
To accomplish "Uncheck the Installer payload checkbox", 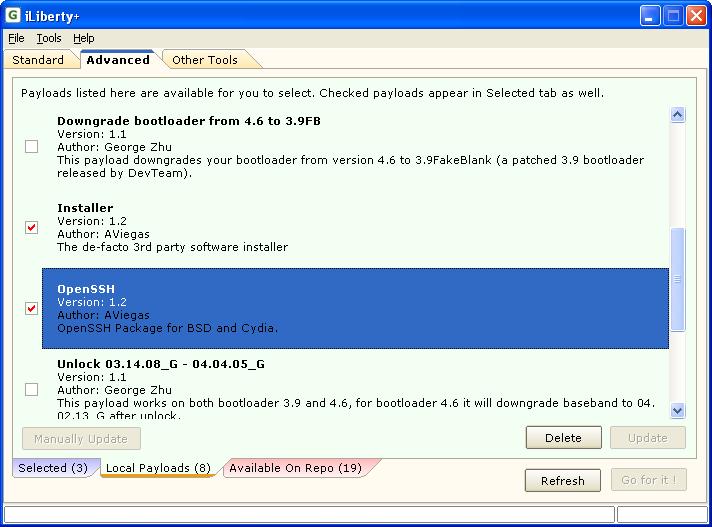I will tap(31, 227).
